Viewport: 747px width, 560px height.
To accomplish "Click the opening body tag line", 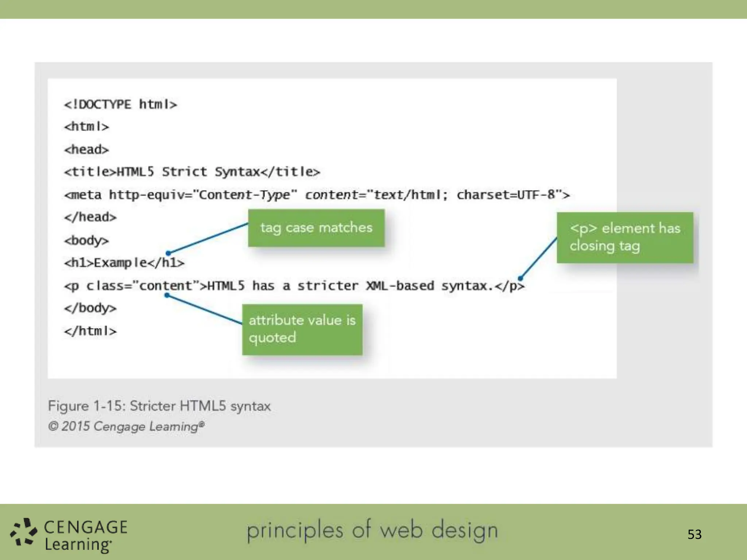I will coord(86,241).
